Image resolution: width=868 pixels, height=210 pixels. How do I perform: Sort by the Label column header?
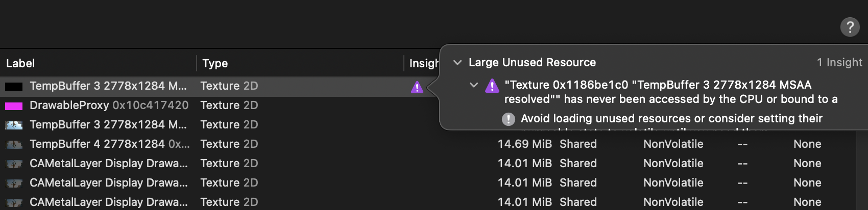tap(20, 63)
